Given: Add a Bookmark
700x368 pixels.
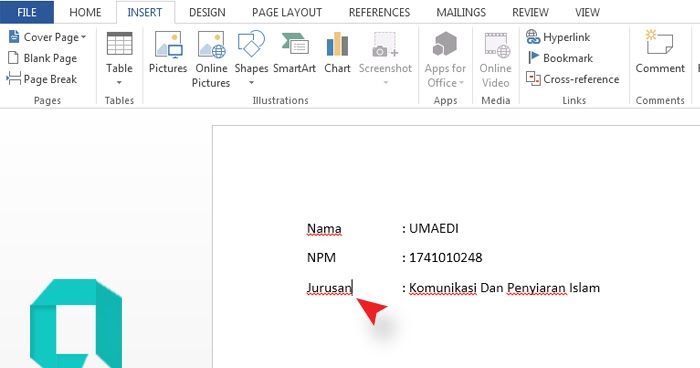Looking at the screenshot, I should [560, 58].
